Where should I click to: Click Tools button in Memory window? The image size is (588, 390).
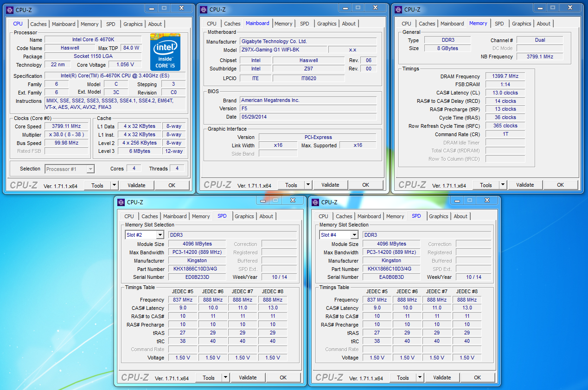tap(486, 185)
